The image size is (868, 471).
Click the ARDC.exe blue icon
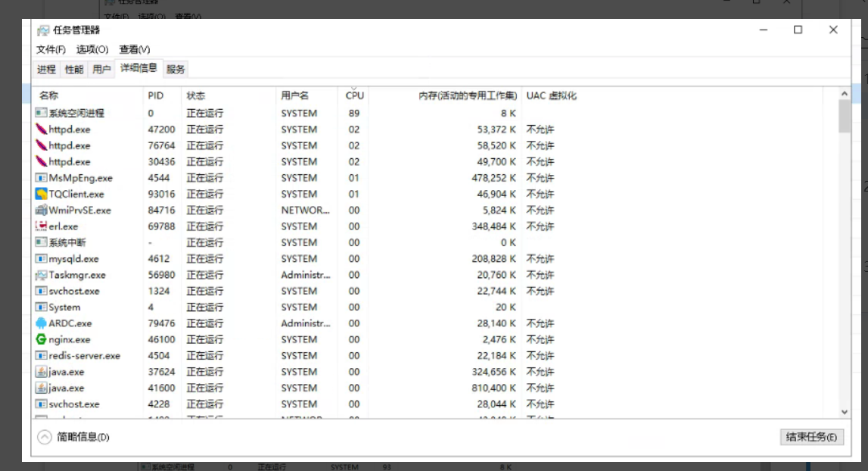41,323
